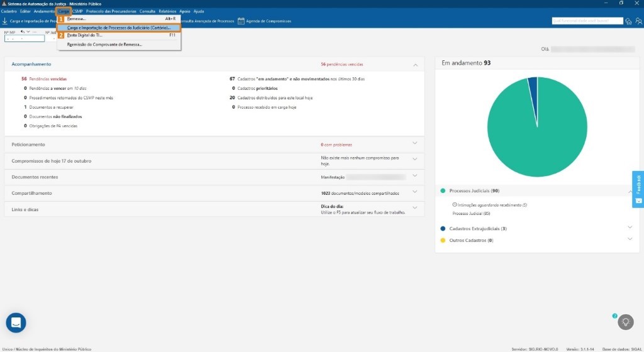Choose Carga e Importação de Processos do Judiciário (Cartório)

119,28
